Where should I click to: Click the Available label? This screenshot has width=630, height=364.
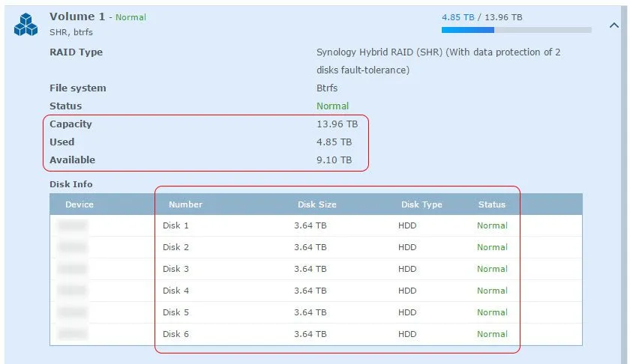pos(72,160)
